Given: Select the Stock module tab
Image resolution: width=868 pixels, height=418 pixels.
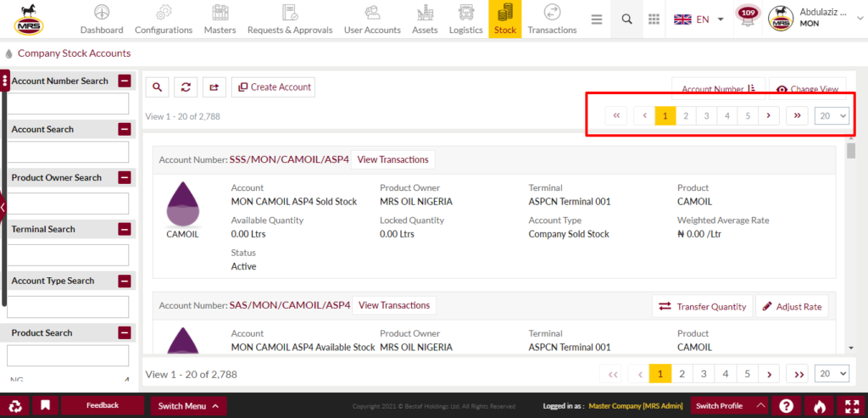Looking at the screenshot, I should 505,20.
